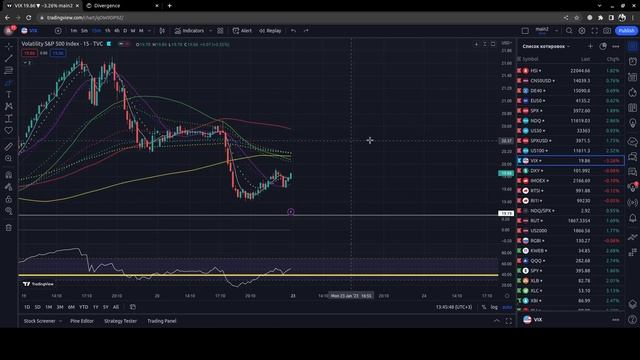Open the Strategy Tester tab
The height and width of the screenshot is (360, 640).
click(120, 321)
